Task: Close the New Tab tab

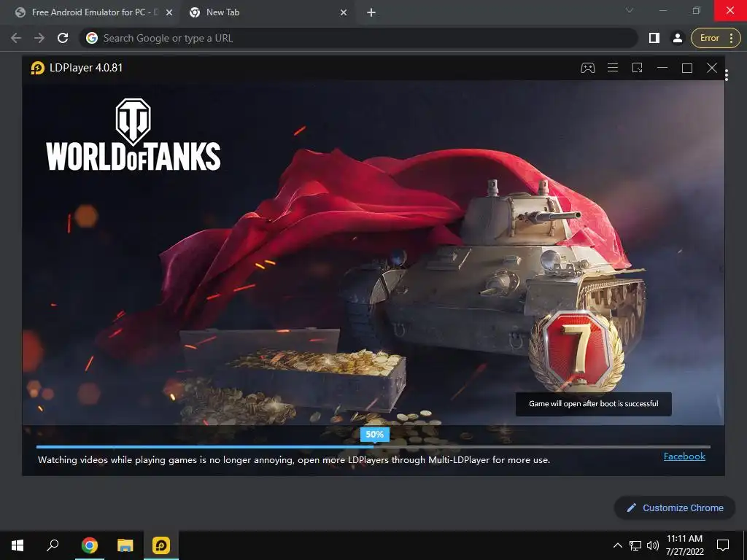Action: click(x=344, y=13)
